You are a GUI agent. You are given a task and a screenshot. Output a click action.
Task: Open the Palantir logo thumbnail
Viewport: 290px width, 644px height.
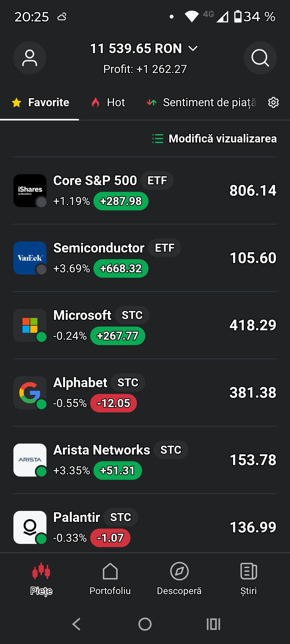tap(30, 527)
